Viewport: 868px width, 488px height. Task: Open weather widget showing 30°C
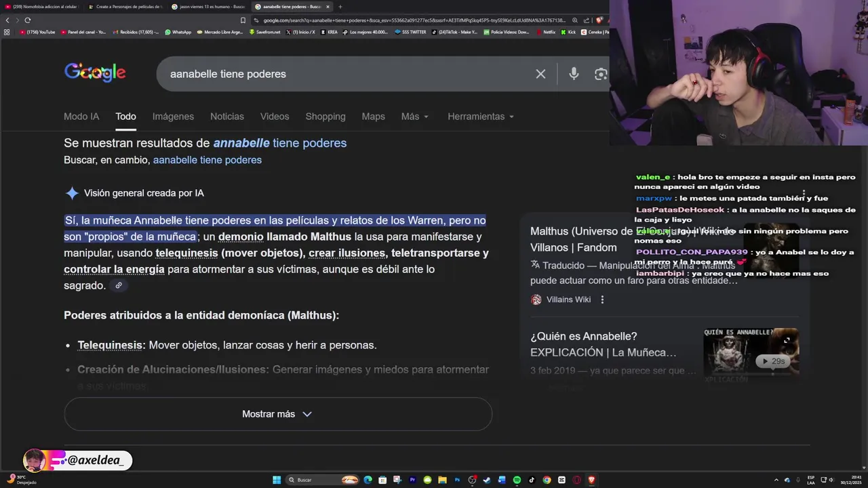pos(22,480)
